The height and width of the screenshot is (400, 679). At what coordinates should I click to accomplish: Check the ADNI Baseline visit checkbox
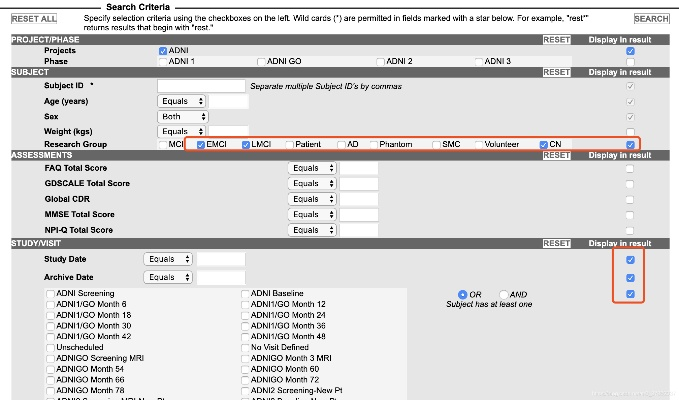click(246, 293)
